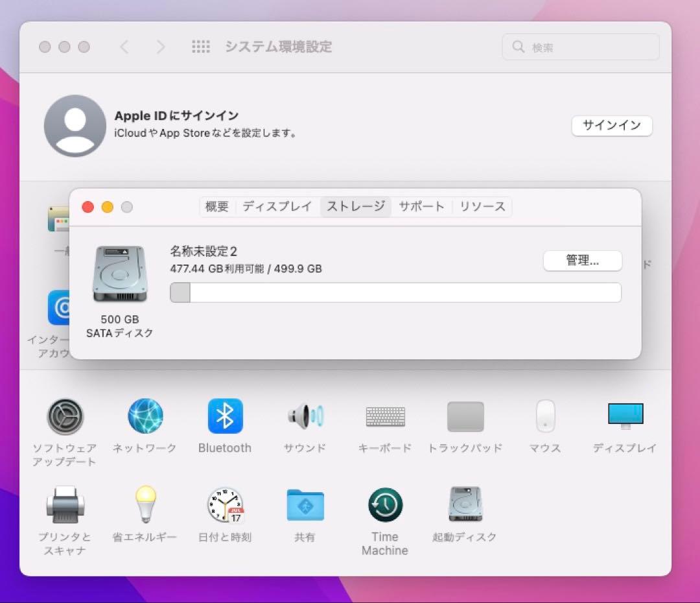700x603 pixels.
Task: Switch to the サポート tab
Action: coord(421,206)
